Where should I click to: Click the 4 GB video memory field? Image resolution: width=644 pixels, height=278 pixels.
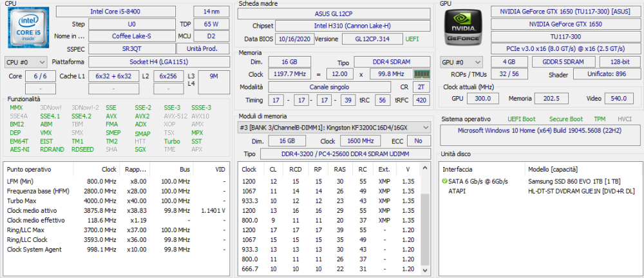[509, 62]
